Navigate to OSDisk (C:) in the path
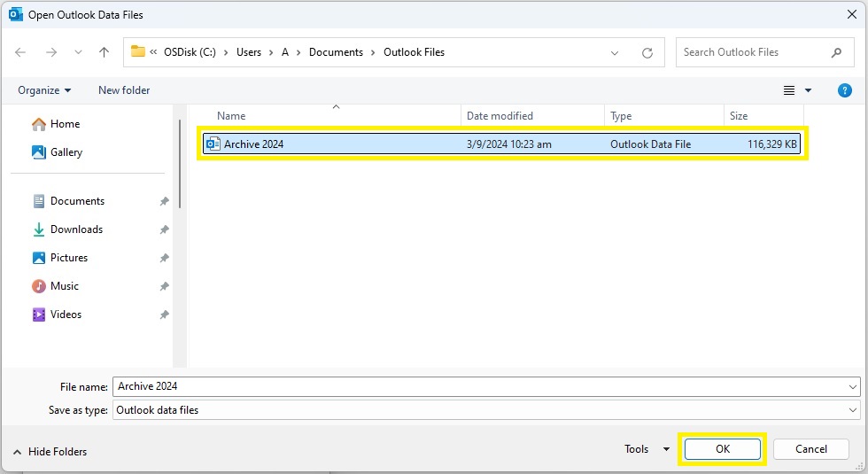Image resolution: width=868 pixels, height=474 pixels. tap(190, 52)
